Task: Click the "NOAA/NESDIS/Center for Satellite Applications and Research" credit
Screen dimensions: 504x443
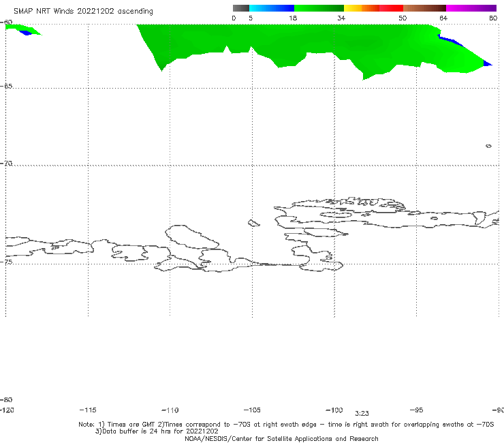Action: pos(281,439)
